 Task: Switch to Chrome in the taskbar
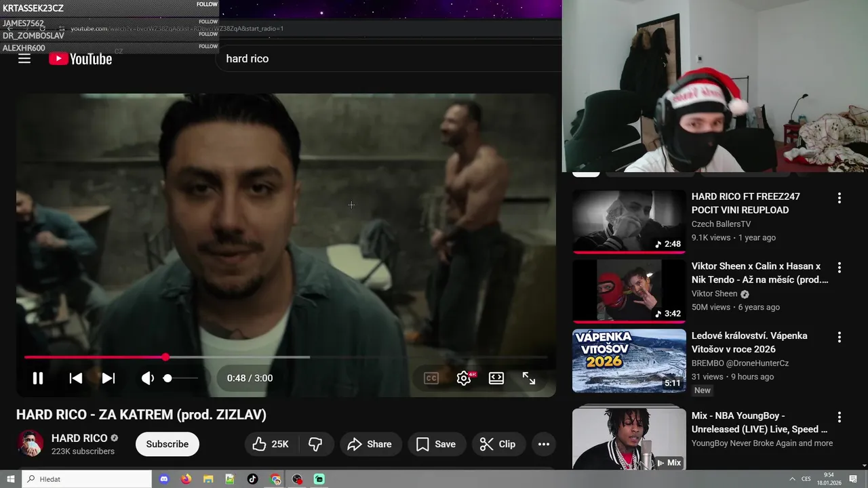(x=275, y=479)
